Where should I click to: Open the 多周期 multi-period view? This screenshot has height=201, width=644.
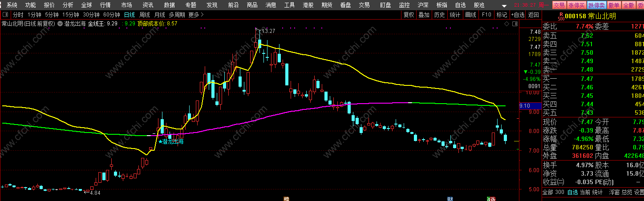pyautogui.click(x=177, y=15)
